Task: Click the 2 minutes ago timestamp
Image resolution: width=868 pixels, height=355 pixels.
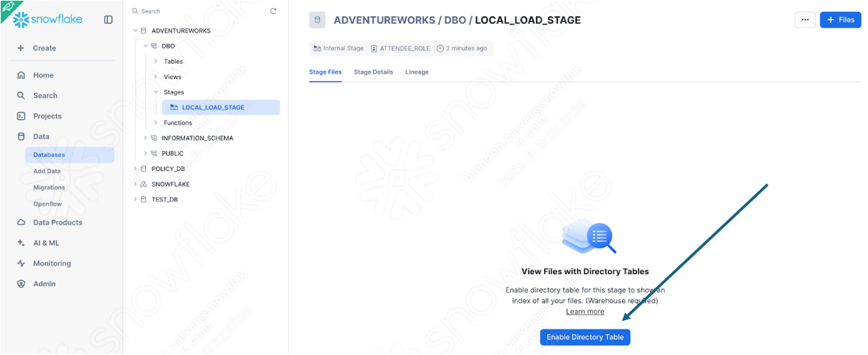Action: click(467, 49)
